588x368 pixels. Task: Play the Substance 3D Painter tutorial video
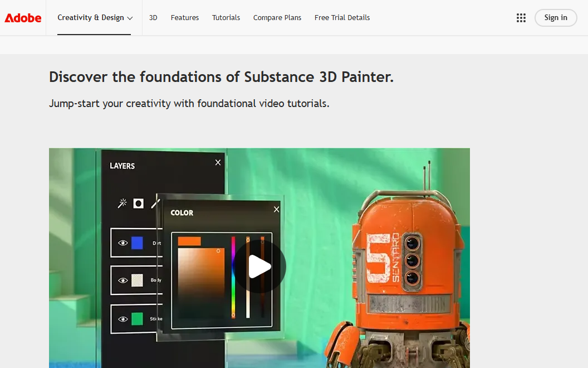click(259, 267)
